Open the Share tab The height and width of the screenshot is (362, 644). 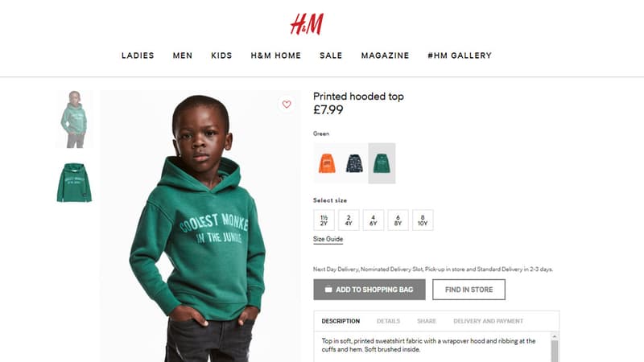pyautogui.click(x=427, y=321)
